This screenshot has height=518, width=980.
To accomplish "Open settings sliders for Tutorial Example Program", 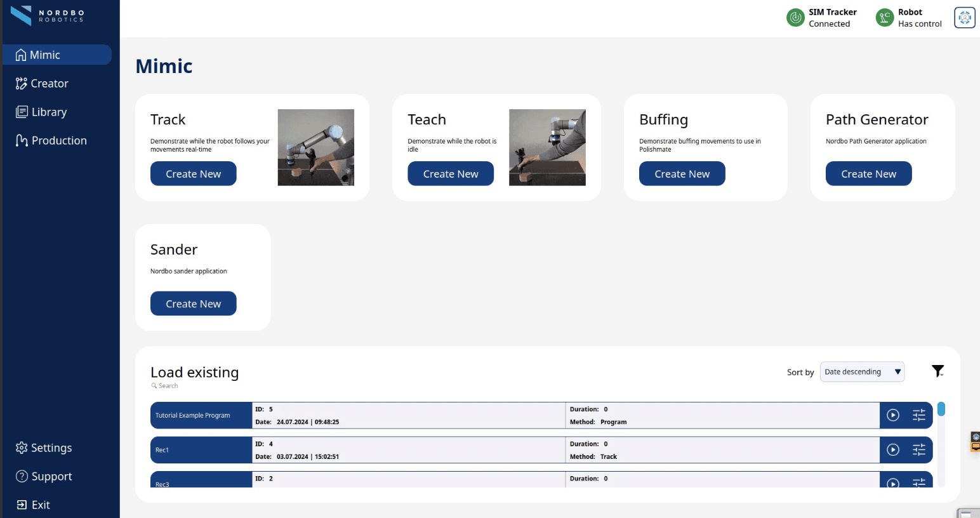I will [x=918, y=415].
